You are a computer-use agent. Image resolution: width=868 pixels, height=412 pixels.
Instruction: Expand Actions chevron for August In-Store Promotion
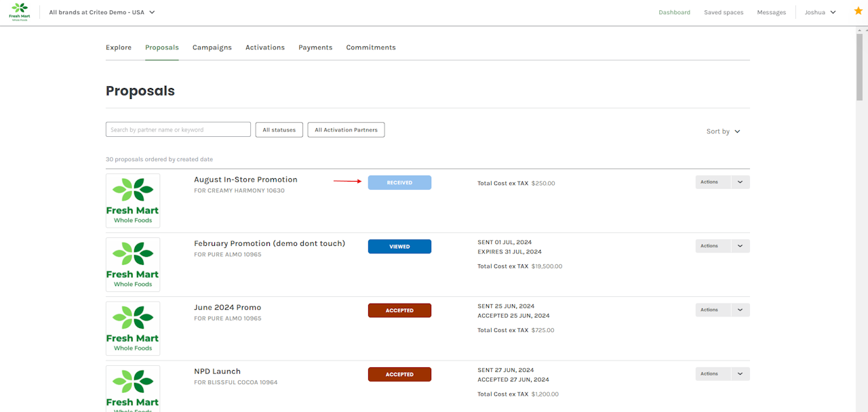(x=741, y=182)
